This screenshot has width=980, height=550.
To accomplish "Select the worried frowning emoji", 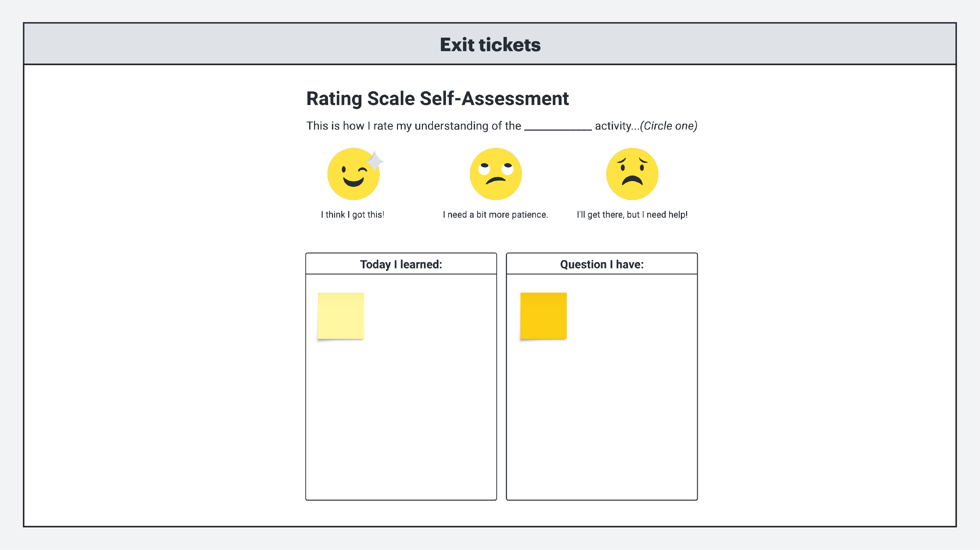I will [632, 174].
